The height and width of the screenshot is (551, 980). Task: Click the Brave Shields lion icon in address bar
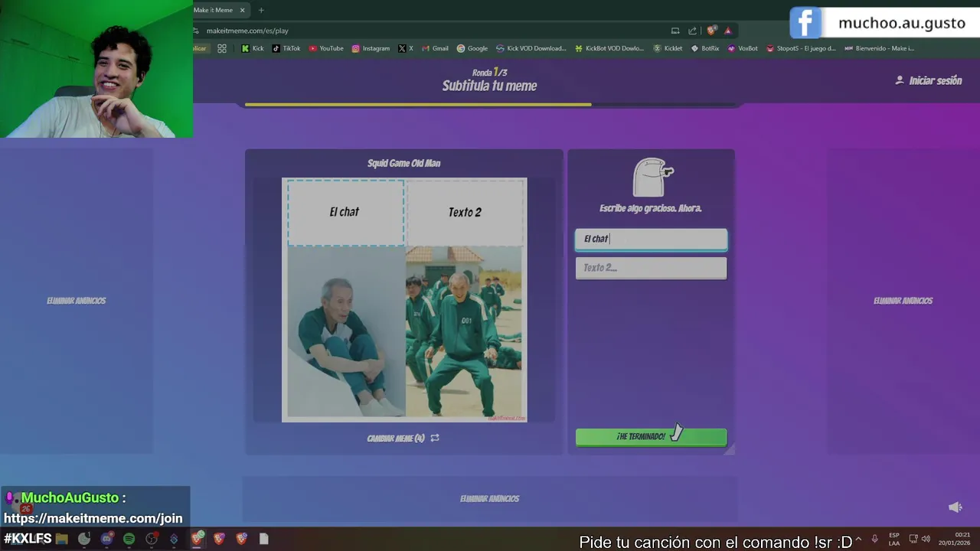point(711,31)
